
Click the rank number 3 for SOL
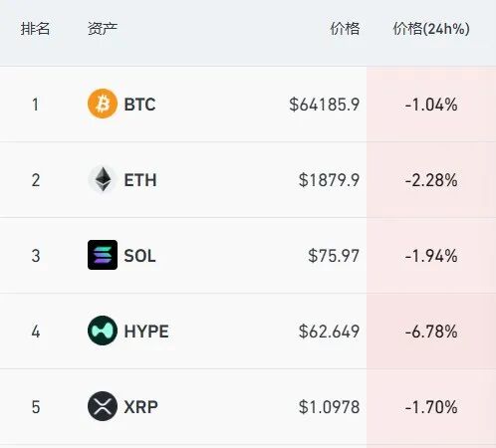click(x=36, y=256)
